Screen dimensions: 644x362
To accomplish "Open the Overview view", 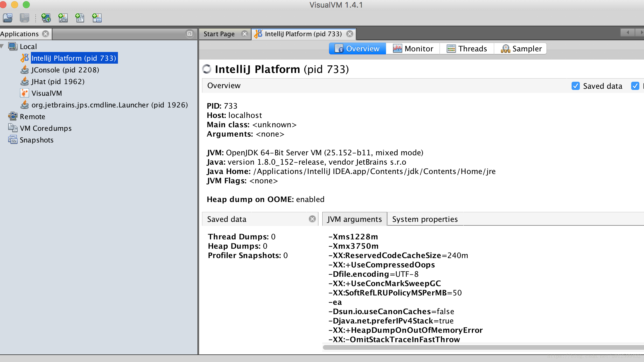I will point(357,48).
